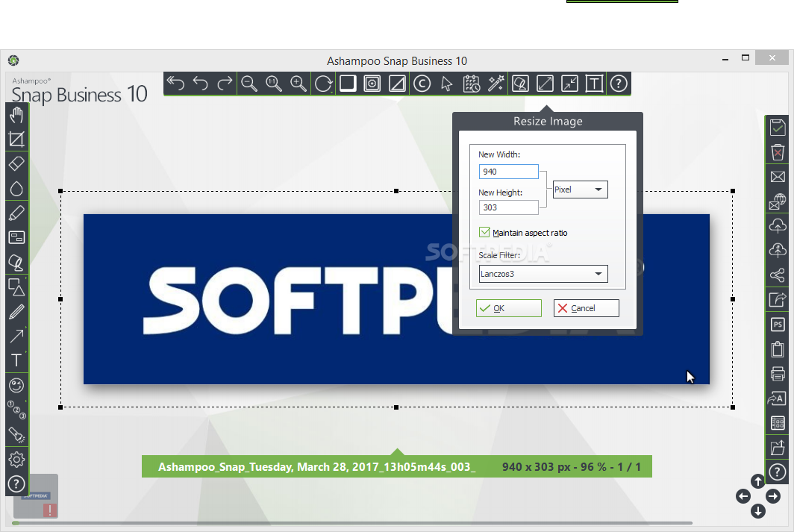Viewport: 794px width, 532px height.
Task: Click the New Width field showing 940
Action: [x=508, y=172]
